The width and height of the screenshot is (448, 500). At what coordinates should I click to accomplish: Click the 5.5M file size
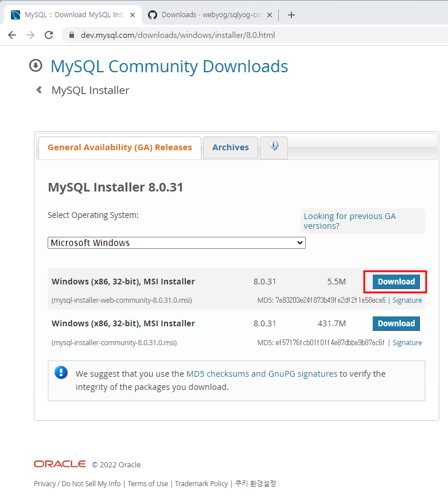click(336, 282)
